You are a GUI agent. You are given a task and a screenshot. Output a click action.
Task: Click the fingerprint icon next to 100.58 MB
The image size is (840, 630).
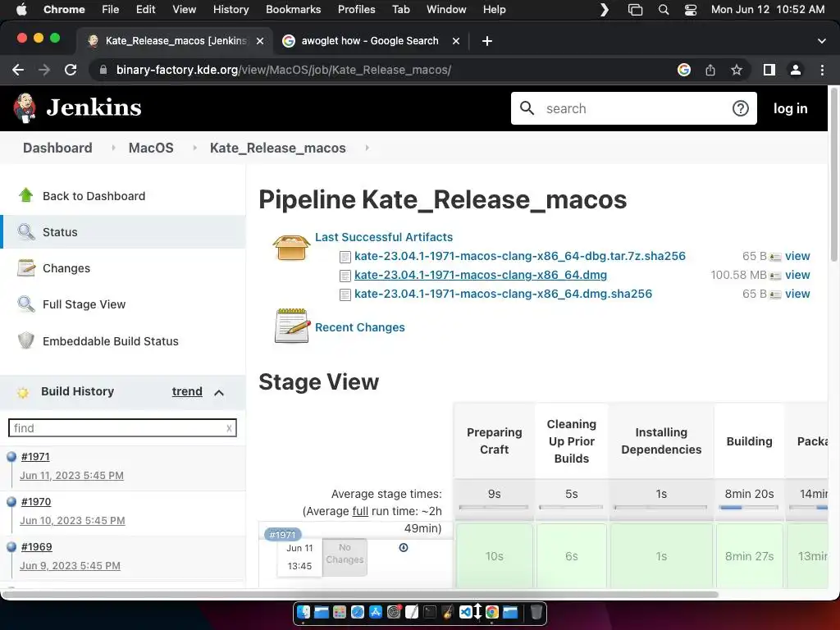[x=775, y=276]
